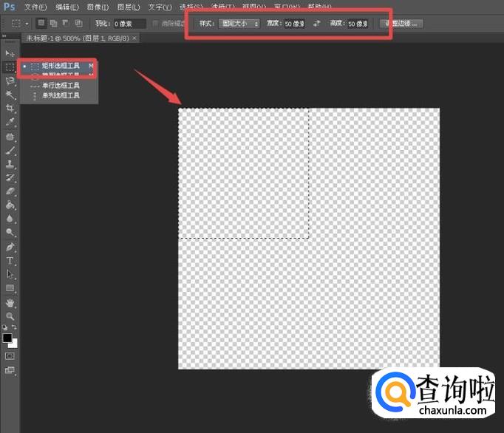Select the Rectangular Marquee tool in toolbox

click(10, 67)
